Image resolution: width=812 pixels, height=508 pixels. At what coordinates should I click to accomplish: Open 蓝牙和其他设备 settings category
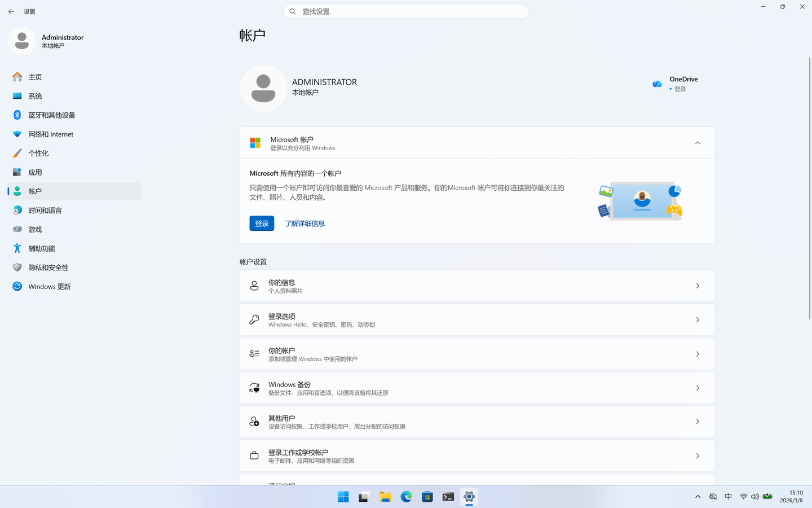tap(74, 115)
